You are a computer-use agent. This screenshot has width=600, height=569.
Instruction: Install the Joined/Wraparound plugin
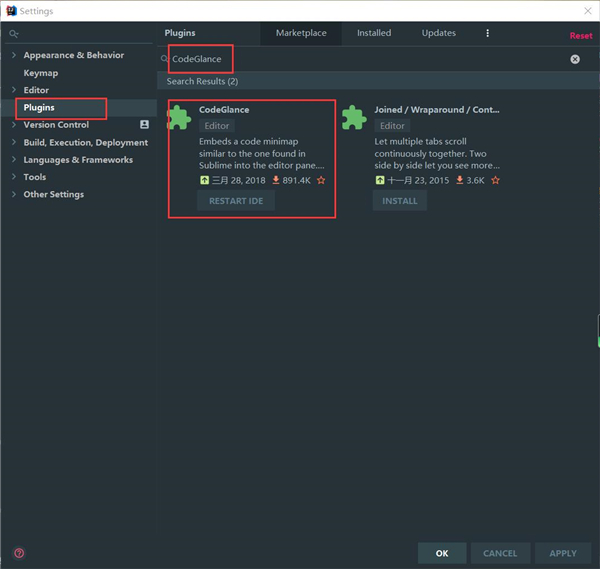[400, 201]
